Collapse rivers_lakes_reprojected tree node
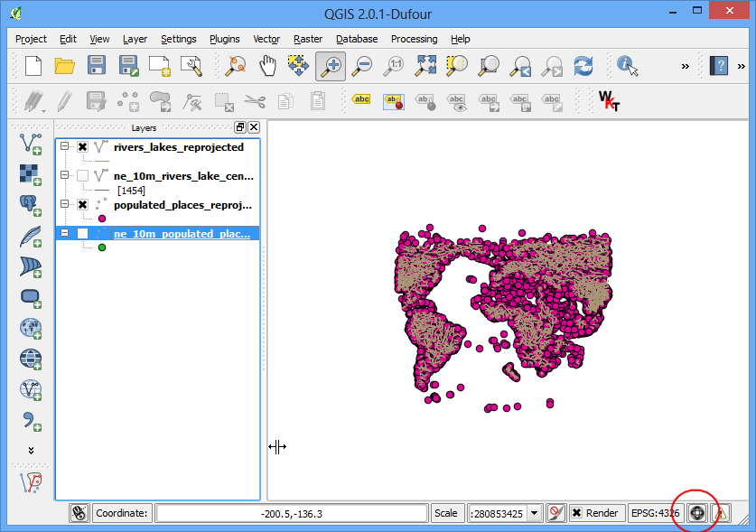The height and width of the screenshot is (532, 756). (x=65, y=146)
